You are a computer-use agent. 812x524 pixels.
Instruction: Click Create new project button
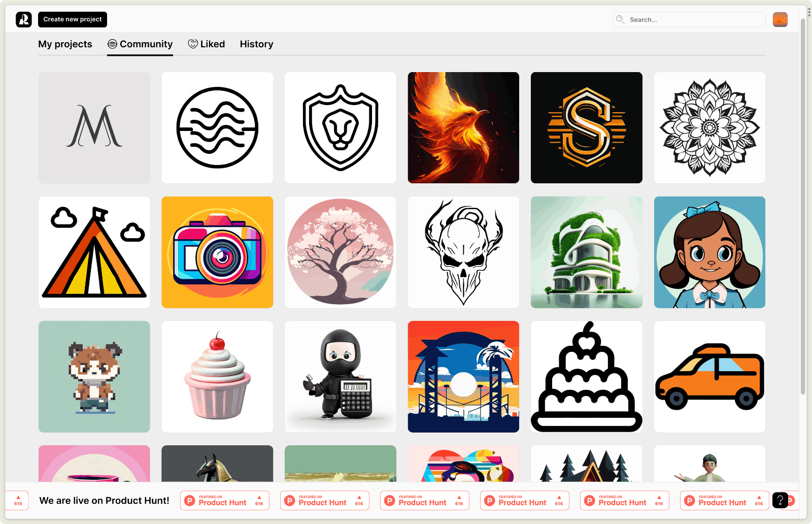[73, 19]
